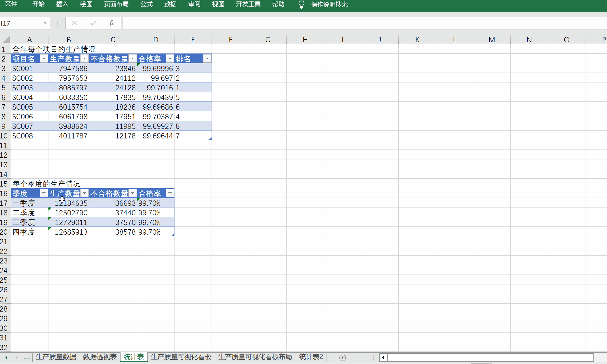Open the 数据 ribbon tab
This screenshot has height=364, width=607.
coord(170,4)
